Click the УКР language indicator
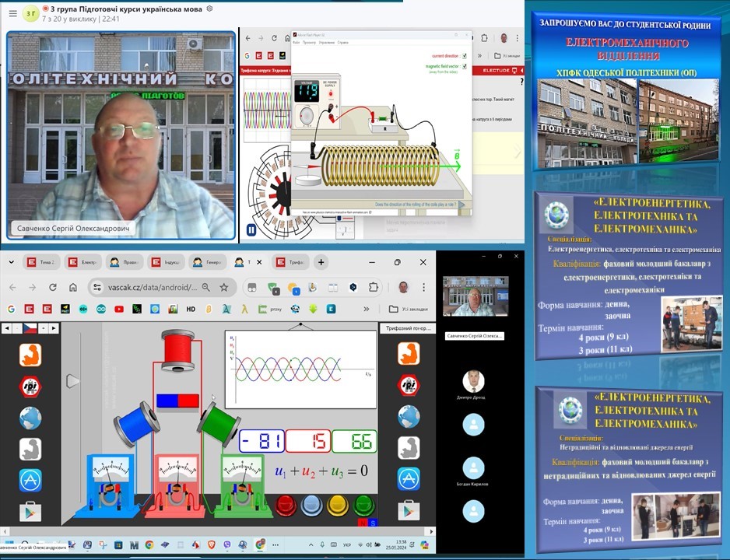This screenshot has width=730, height=560. 347,544
